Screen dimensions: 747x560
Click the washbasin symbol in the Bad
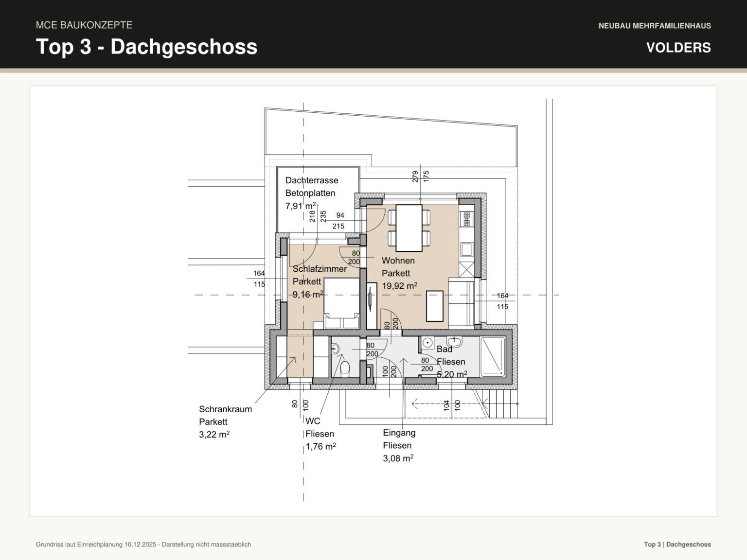tap(454, 341)
